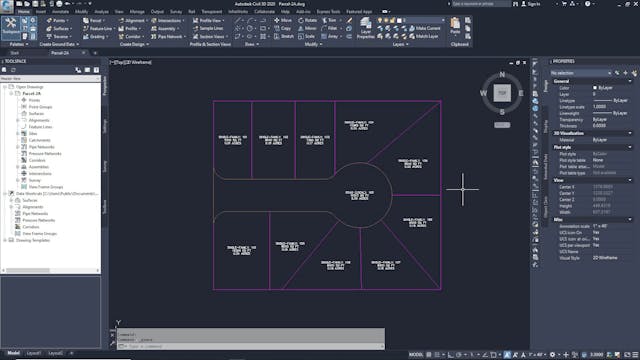Expand Create Ground Data panel

(59, 44)
